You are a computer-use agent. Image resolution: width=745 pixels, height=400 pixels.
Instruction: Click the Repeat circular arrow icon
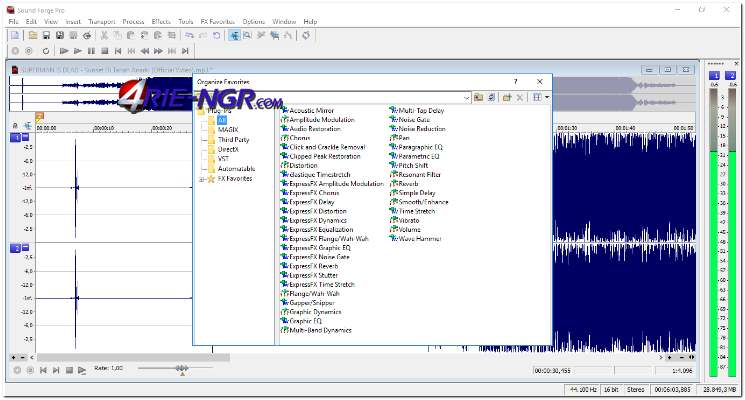pos(217,35)
